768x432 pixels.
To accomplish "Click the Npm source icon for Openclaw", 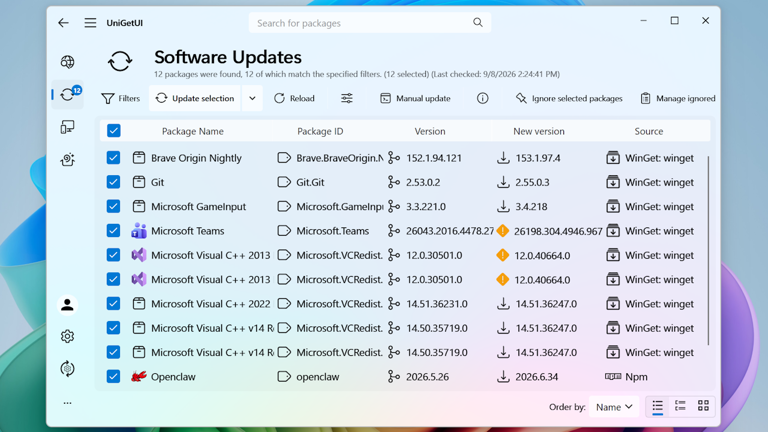I will click(613, 376).
